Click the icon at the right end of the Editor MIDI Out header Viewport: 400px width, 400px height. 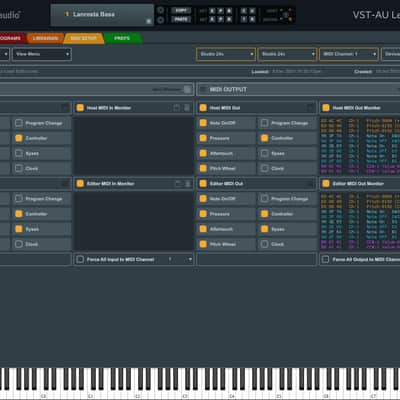point(310,184)
